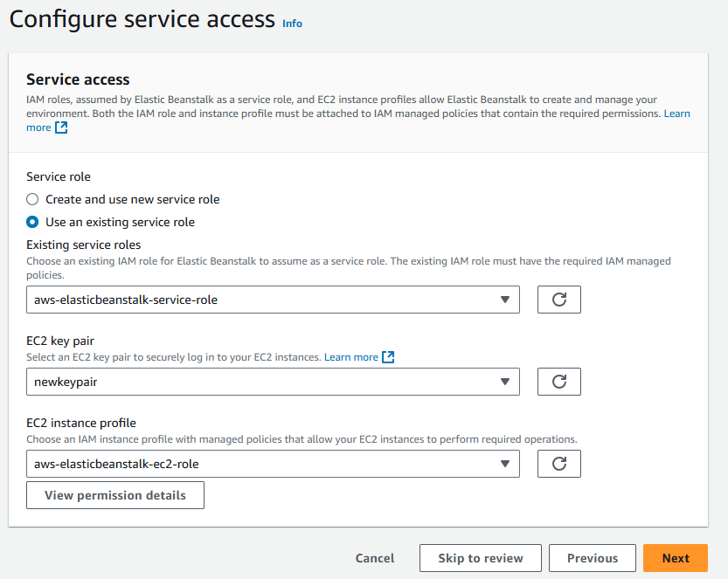
Task: Select Create and use new service role
Action: click(32, 199)
